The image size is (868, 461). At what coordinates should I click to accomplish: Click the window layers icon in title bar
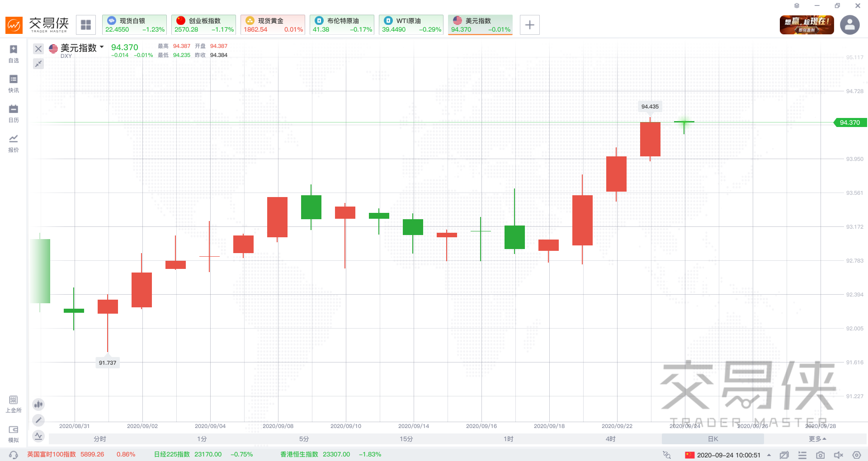coord(797,6)
